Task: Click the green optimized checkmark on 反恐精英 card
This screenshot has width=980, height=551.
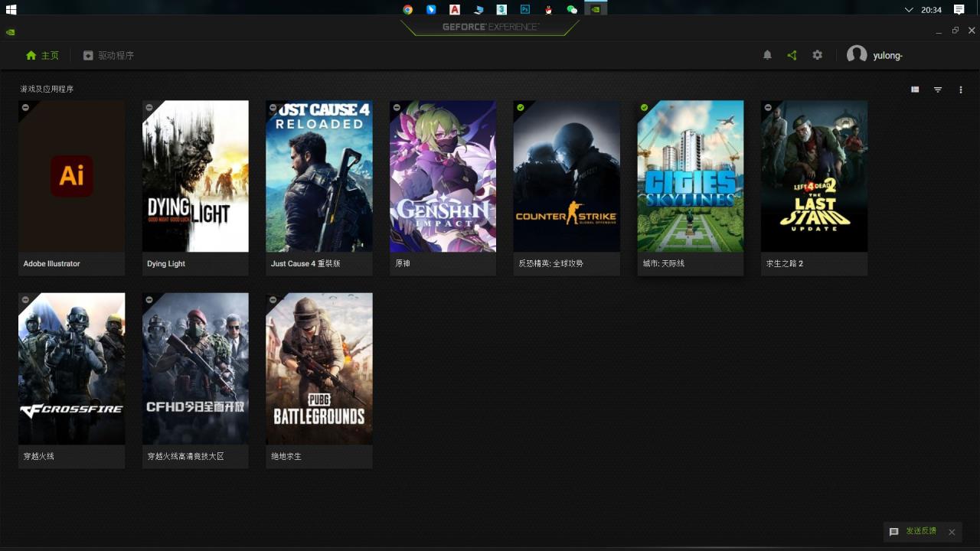Action: coord(521,108)
